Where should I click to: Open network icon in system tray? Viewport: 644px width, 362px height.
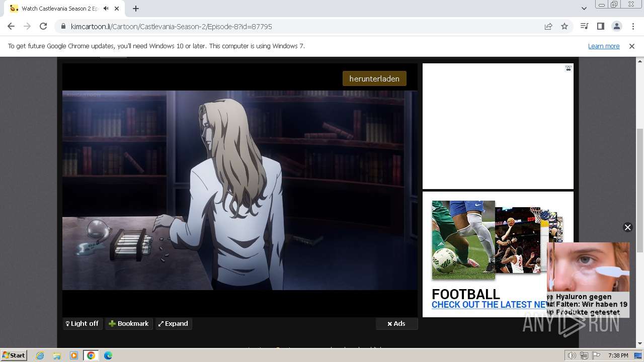pos(584,355)
